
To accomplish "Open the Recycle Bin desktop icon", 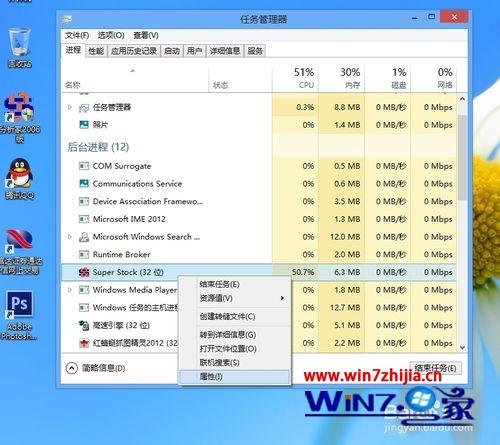I will pos(20,48).
